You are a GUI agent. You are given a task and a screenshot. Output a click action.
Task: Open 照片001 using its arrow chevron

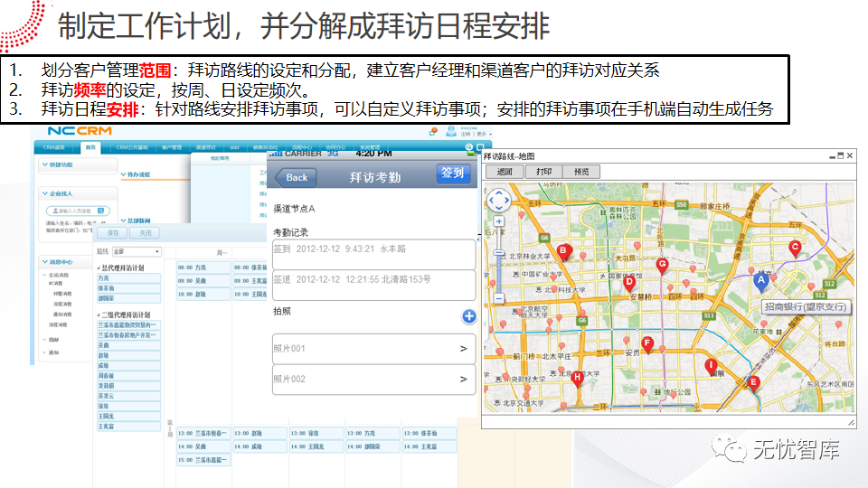[x=463, y=349]
